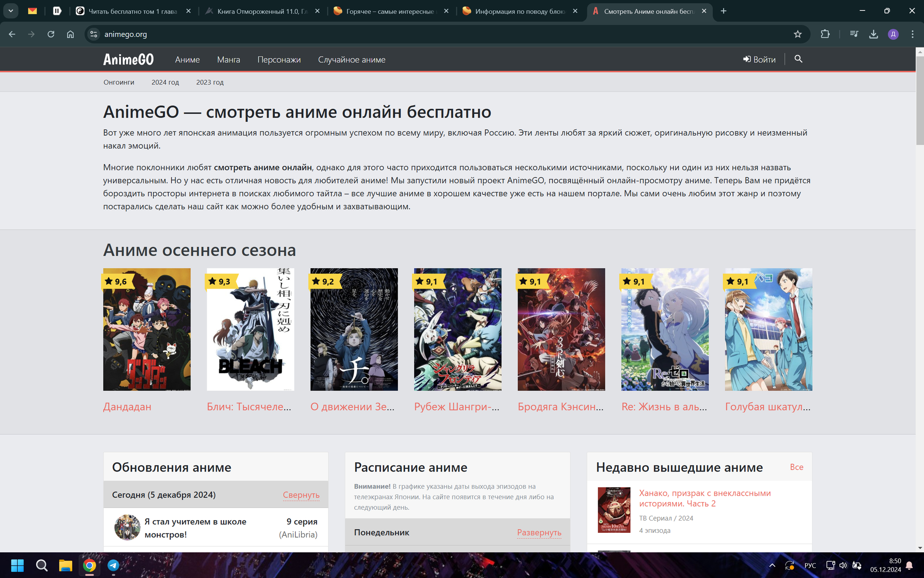
Task: Reload the page
Action: click(51, 34)
